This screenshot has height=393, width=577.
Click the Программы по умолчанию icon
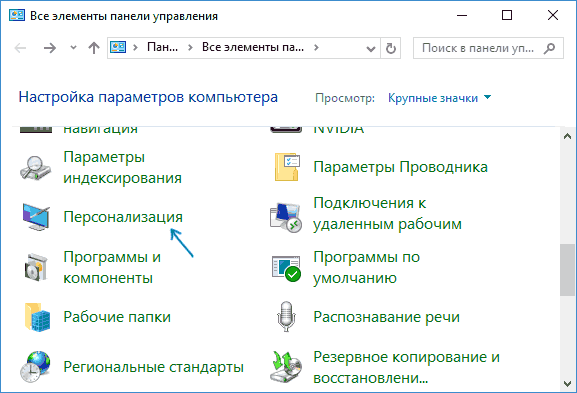point(286,268)
